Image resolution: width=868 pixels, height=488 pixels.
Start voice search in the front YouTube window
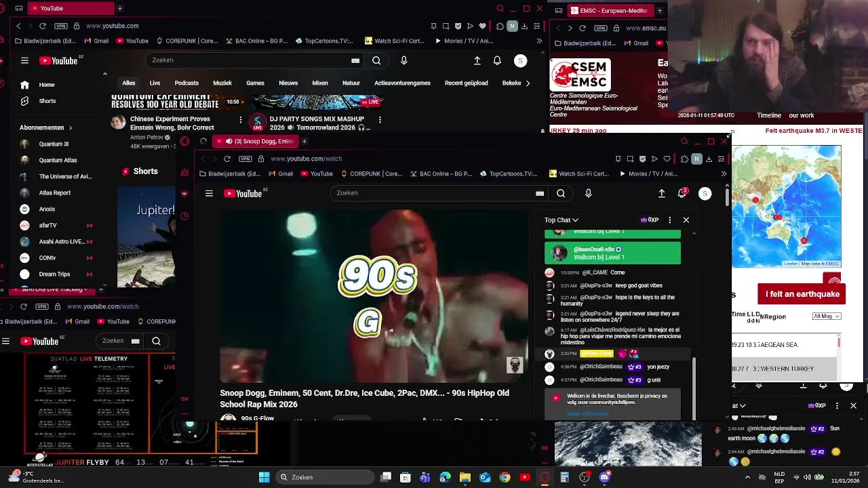tap(588, 193)
